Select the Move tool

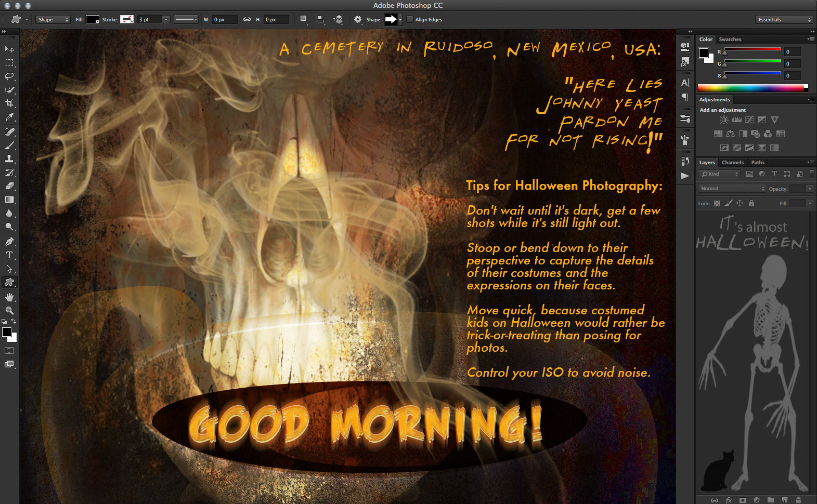9,49
